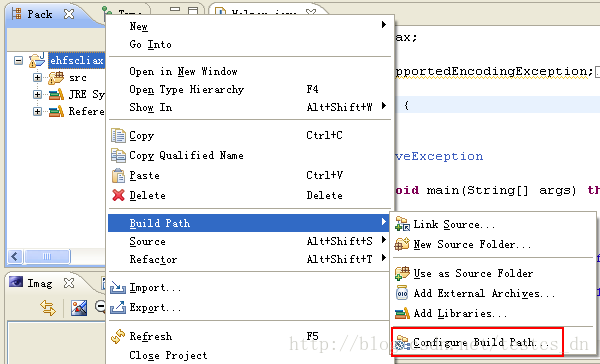This screenshot has width=600, height=364.
Task: Click the Add Libraries books icon
Action: [402, 313]
